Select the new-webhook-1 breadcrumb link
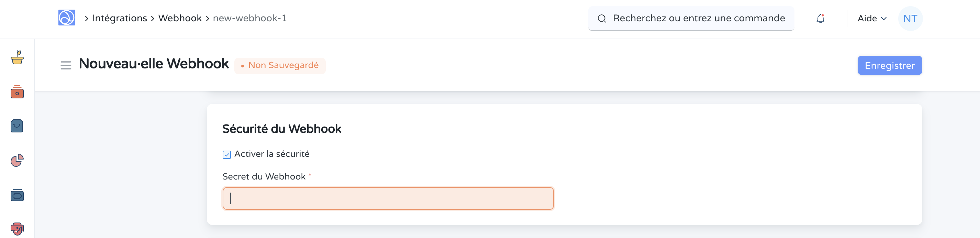The image size is (980, 238). [x=250, y=18]
